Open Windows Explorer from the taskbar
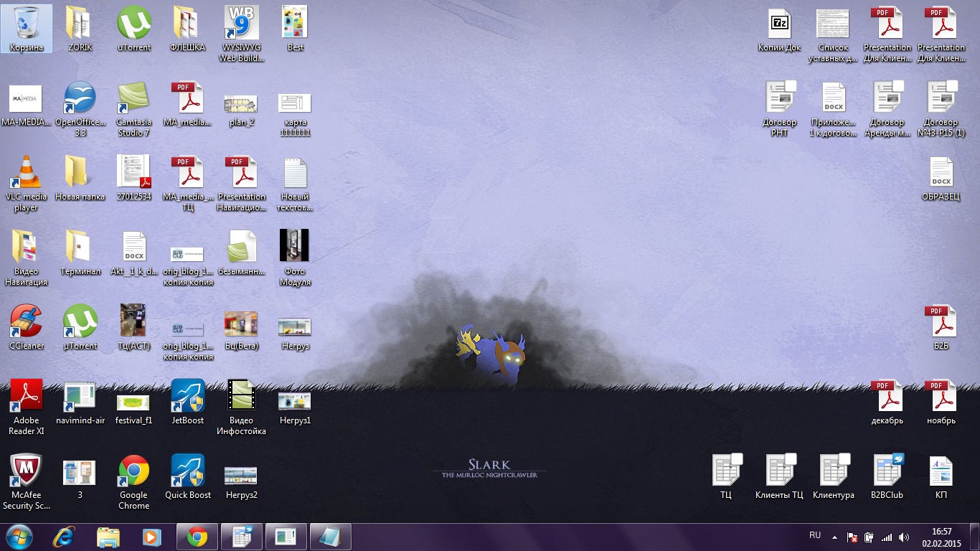The height and width of the screenshot is (551, 980). (108, 537)
